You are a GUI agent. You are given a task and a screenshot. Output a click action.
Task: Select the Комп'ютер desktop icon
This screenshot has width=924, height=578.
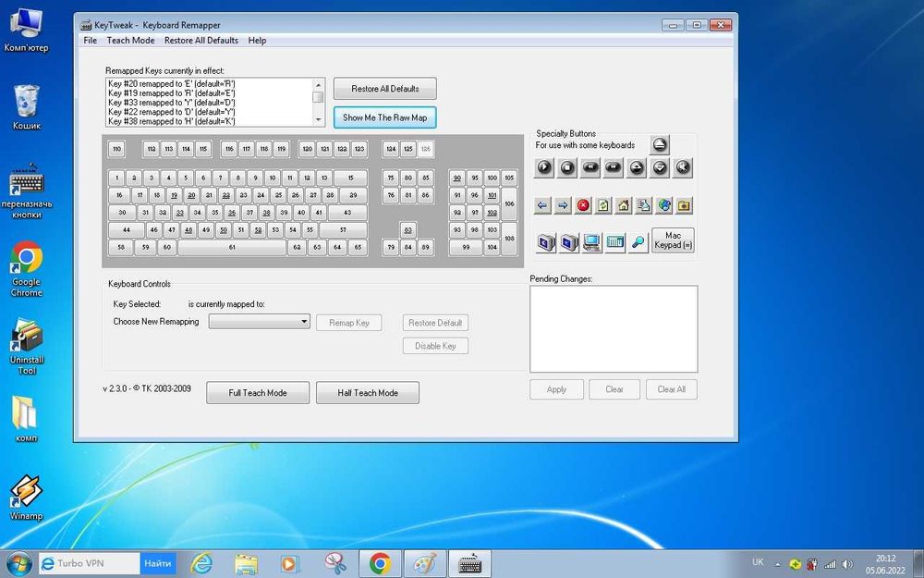click(x=27, y=31)
